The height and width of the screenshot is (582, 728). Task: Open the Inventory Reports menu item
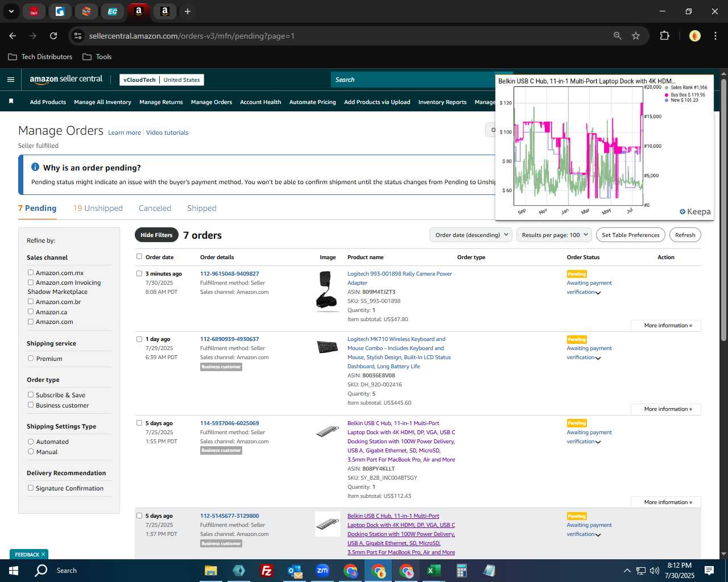[442, 102]
